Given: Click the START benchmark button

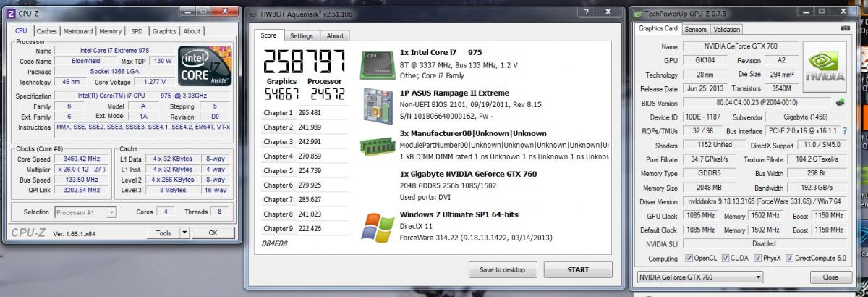Looking at the screenshot, I should pyautogui.click(x=578, y=269).
